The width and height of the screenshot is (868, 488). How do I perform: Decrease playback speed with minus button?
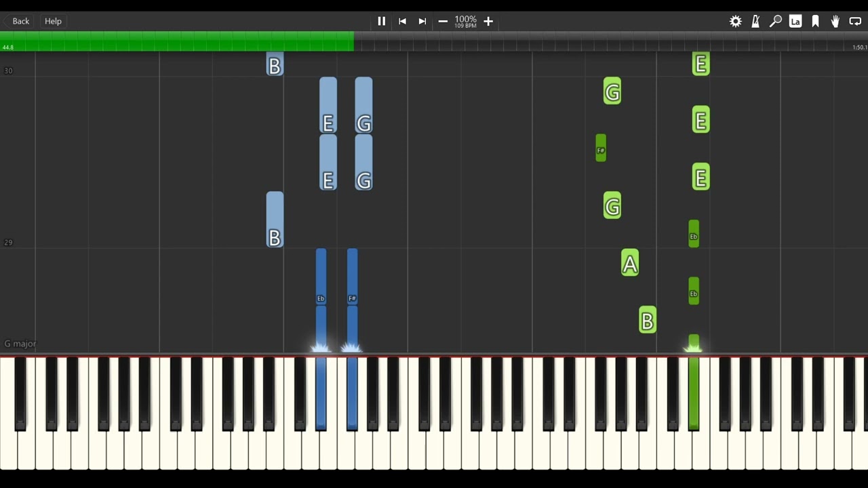coord(443,21)
